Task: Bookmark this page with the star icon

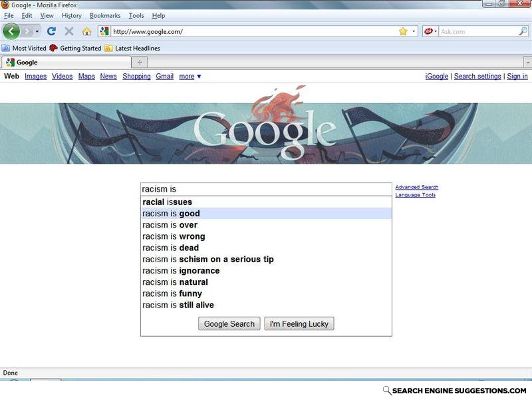Action: pos(403,31)
